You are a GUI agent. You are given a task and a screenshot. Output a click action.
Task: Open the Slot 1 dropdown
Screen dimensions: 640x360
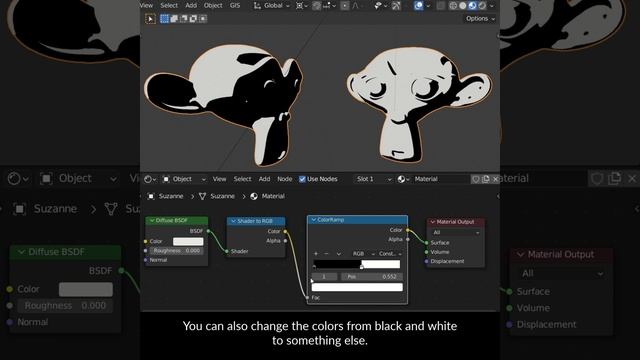(374, 179)
